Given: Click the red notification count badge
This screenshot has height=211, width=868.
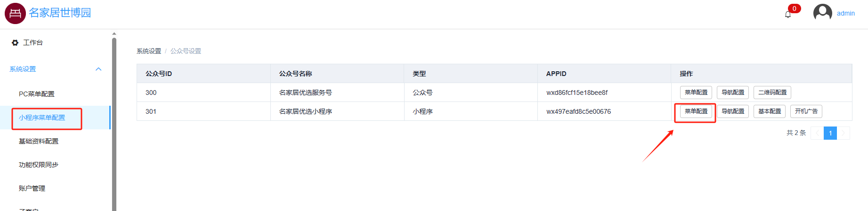Looking at the screenshot, I should 795,8.
